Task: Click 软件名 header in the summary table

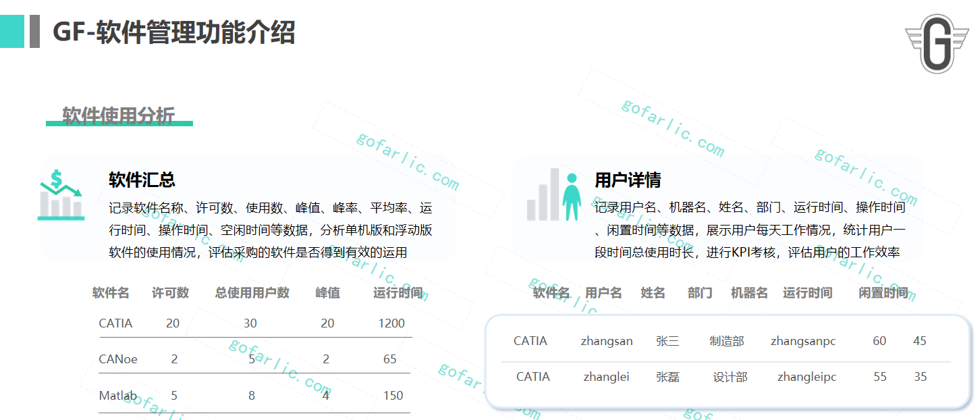Action: [x=111, y=293]
